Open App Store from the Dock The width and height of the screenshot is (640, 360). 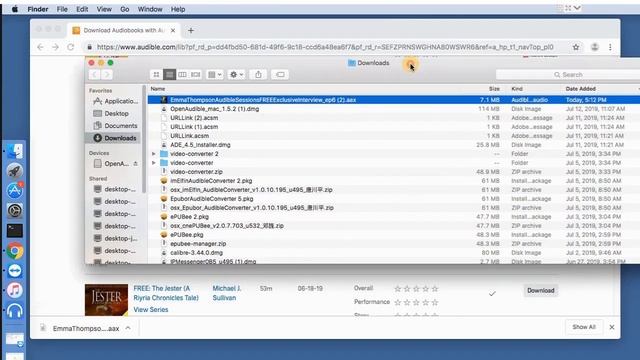(15, 191)
